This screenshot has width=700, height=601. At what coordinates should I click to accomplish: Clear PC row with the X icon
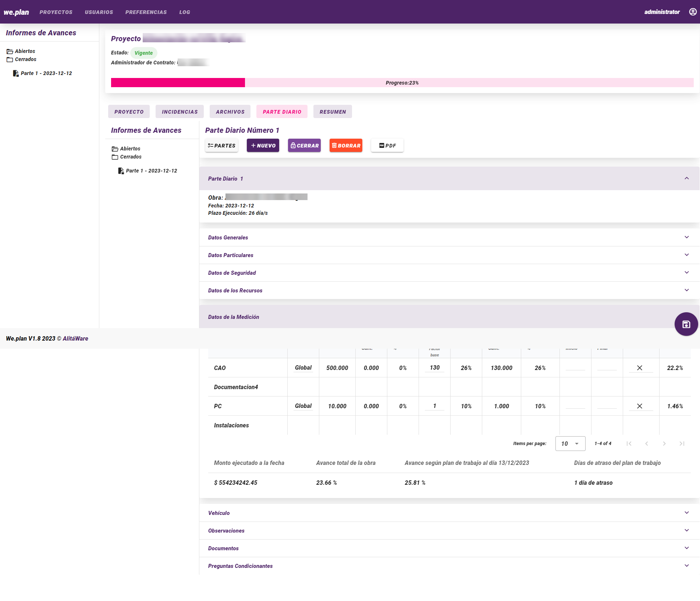click(x=640, y=406)
